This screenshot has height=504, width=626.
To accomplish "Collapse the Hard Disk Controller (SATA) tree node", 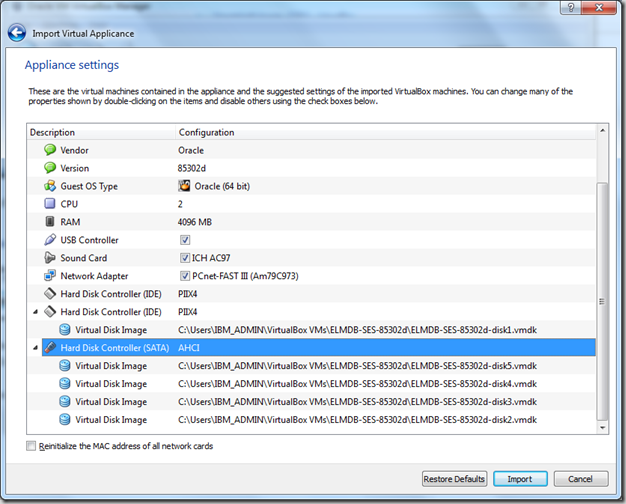I will coord(36,348).
